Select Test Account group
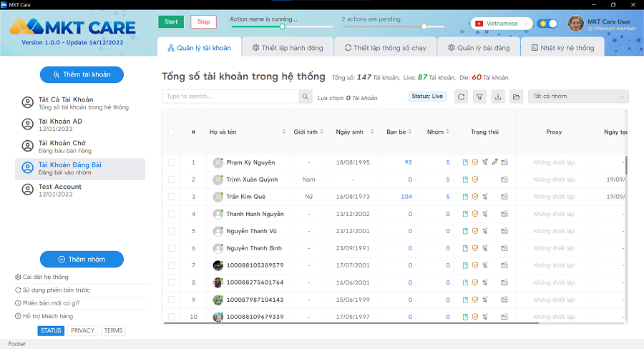Screen dimensions: 644x349 pos(80,190)
